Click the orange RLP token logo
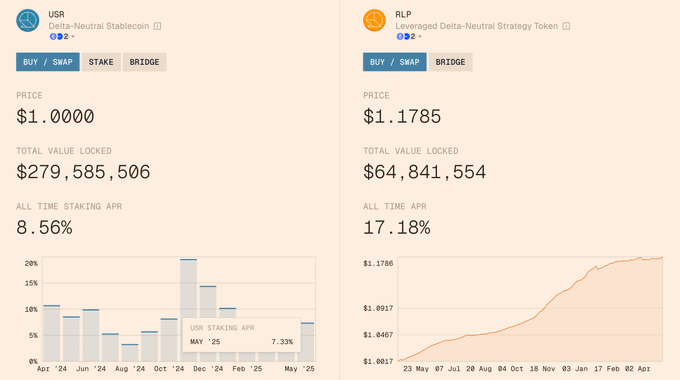Screen dimensions: 680x380 click(374, 20)
